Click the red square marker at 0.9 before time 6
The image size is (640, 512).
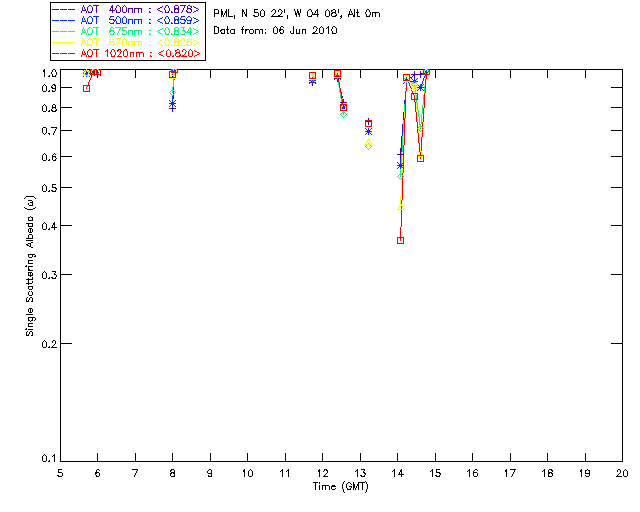(x=86, y=88)
